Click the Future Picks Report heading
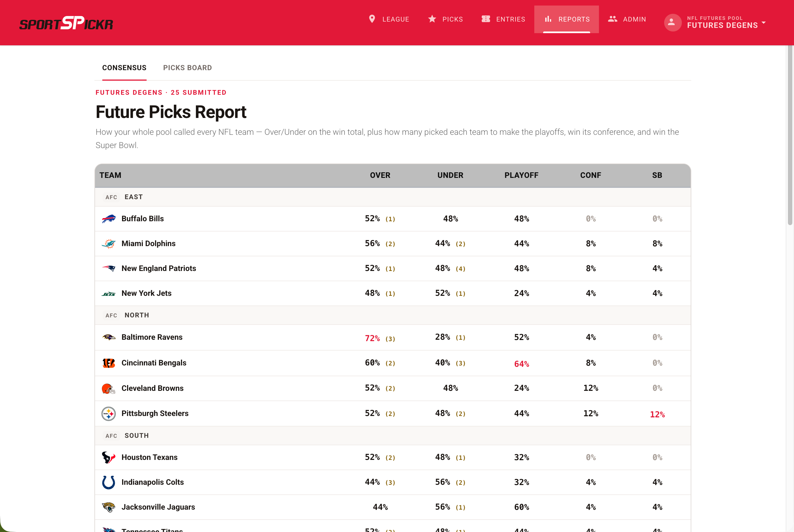This screenshot has width=794, height=532. pos(171,112)
